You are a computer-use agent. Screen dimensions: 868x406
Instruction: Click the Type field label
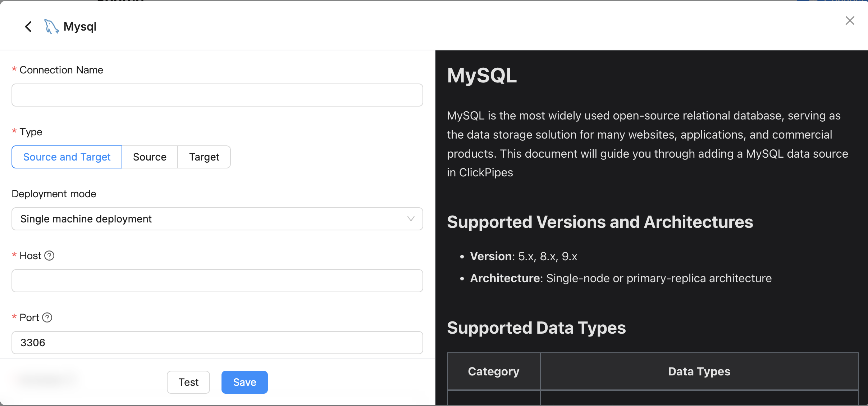pos(31,132)
